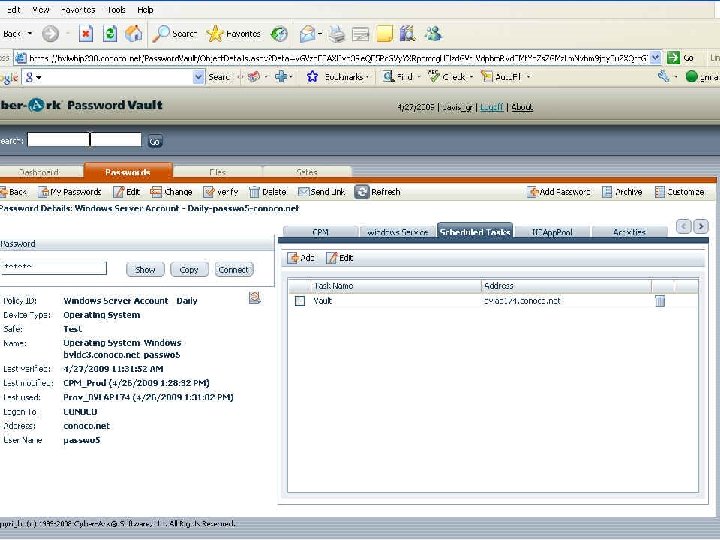Screen dimensions: 720x540
Task: Click the first Vault search field
Action: pos(58,139)
